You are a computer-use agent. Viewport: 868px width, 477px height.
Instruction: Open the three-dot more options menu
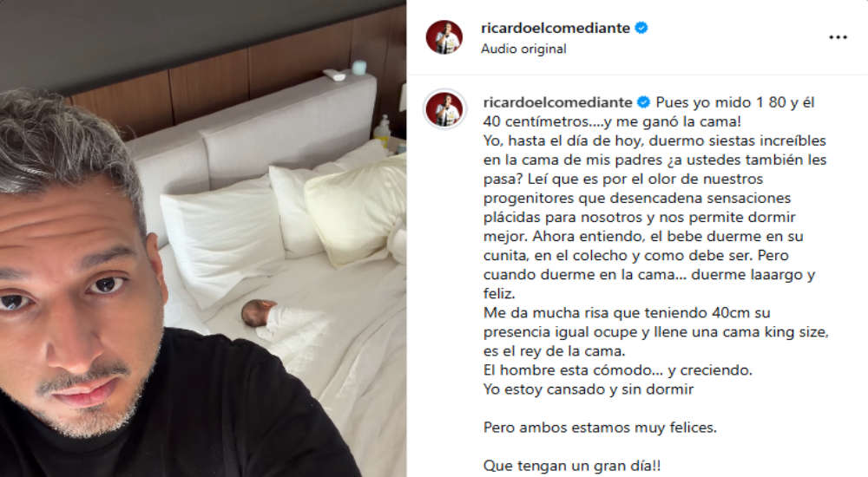point(838,37)
